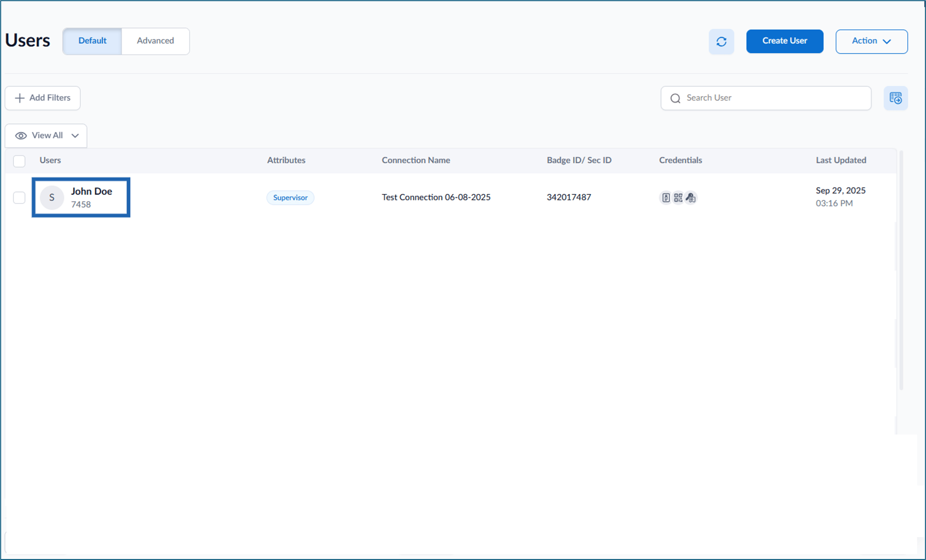The image size is (926, 560).
Task: Click the badge ID credential icon
Action: pos(665,197)
